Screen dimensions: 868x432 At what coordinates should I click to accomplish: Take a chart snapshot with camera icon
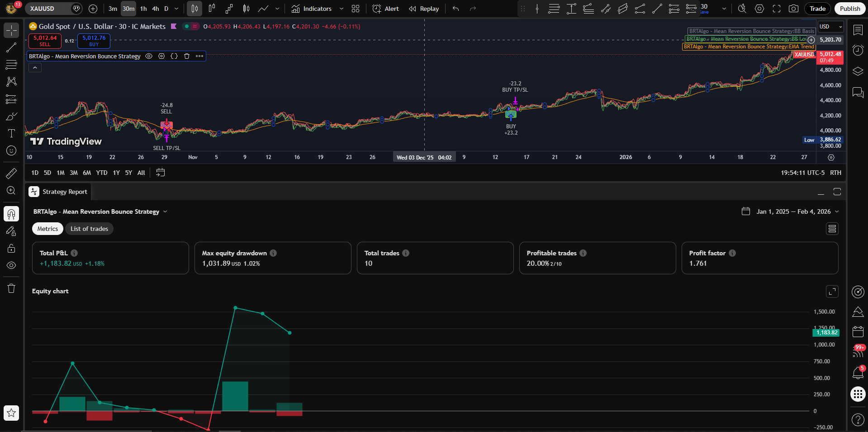point(793,9)
